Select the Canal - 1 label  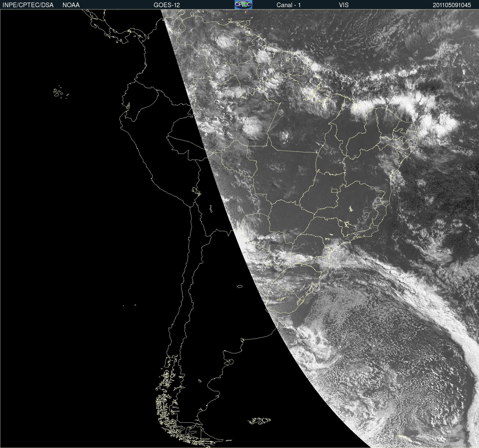point(289,5)
